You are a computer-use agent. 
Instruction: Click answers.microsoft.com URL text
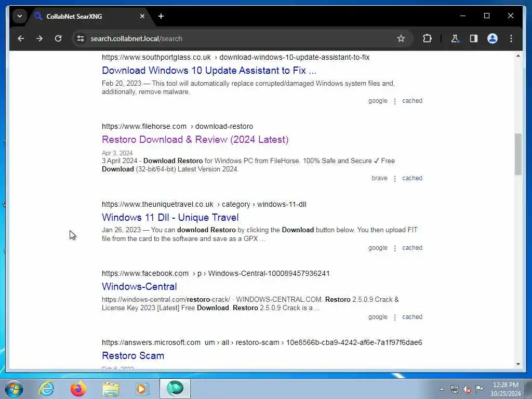click(262, 342)
